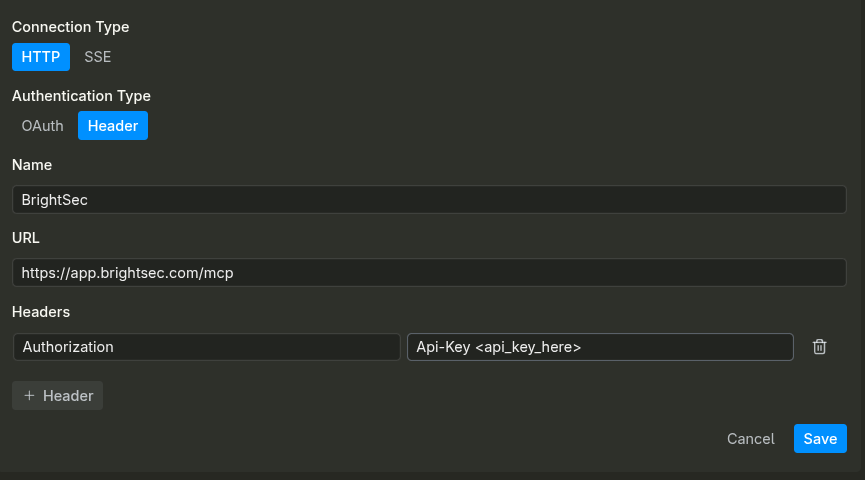This screenshot has width=865, height=480.
Task: Delete the Authorization header with trash icon
Action: point(819,346)
